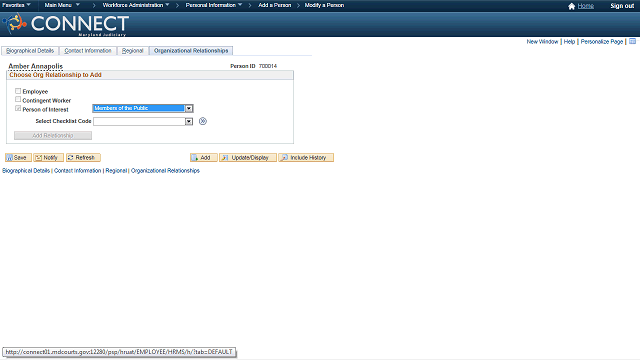Viewport: 640px width, 360px height.
Task: Click the Save button
Action: (x=18, y=158)
